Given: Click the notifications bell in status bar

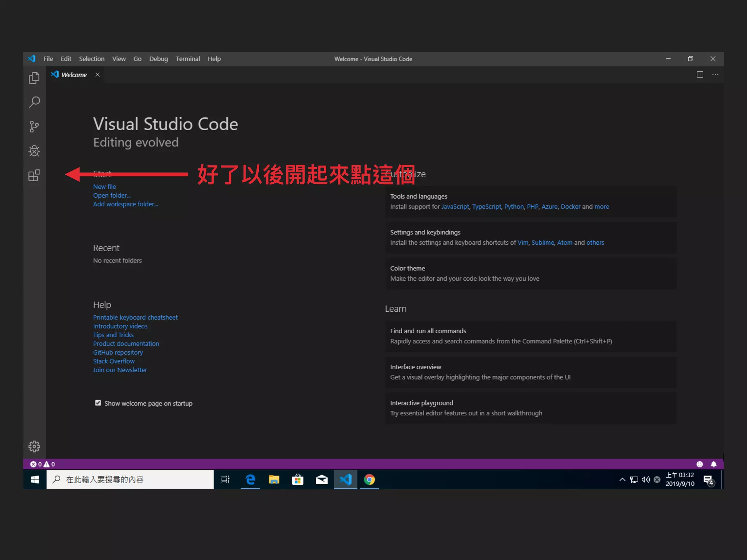Looking at the screenshot, I should [x=713, y=464].
